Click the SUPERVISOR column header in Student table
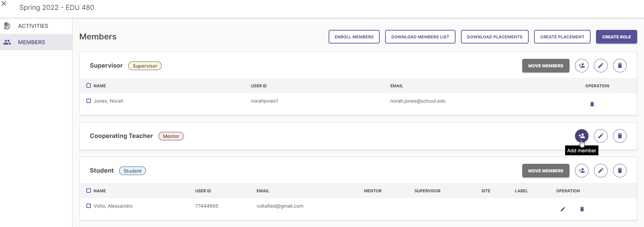The height and width of the screenshot is (227, 644). [427, 191]
